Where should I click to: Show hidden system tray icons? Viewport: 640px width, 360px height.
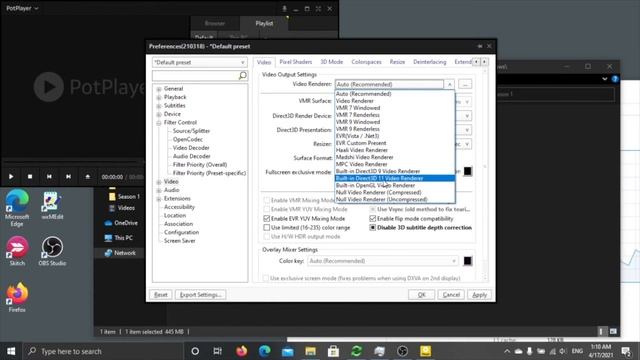[507, 351]
